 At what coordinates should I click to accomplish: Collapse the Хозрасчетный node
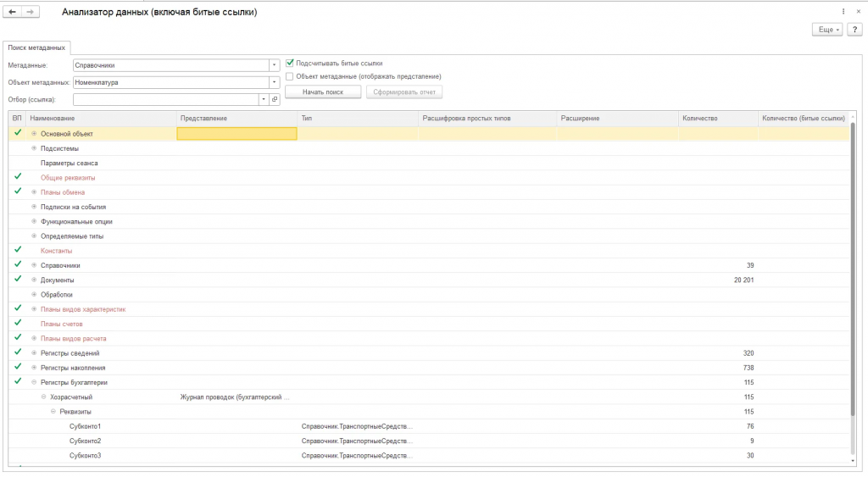[44, 397]
